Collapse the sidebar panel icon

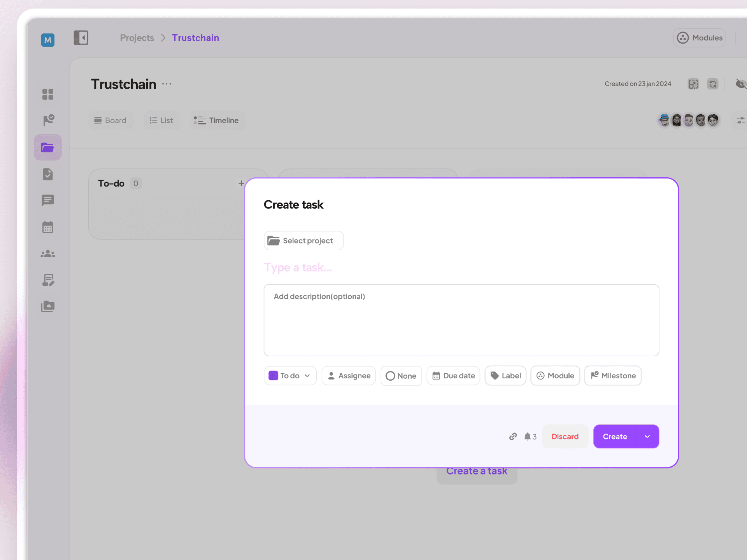(x=81, y=38)
